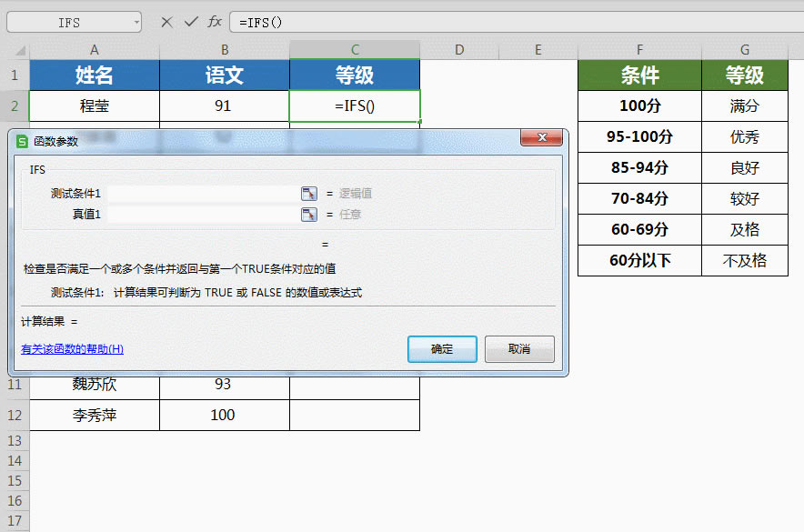Click the 测试条件1 input field
The width and height of the screenshot is (804, 532).
(204, 193)
